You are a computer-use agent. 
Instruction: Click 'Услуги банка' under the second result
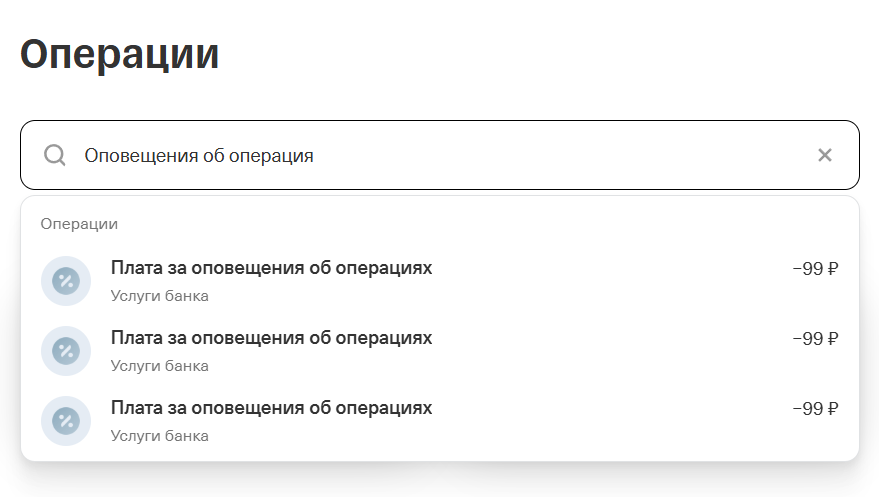[160, 366]
